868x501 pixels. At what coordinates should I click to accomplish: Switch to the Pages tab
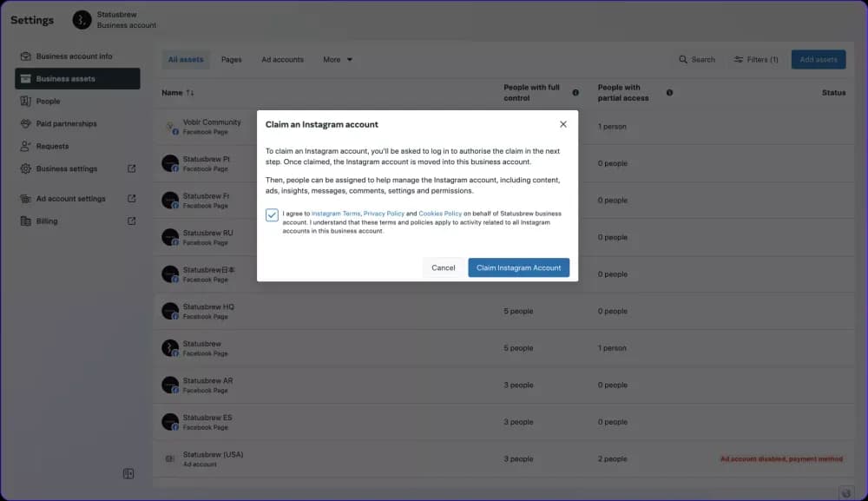(x=231, y=60)
